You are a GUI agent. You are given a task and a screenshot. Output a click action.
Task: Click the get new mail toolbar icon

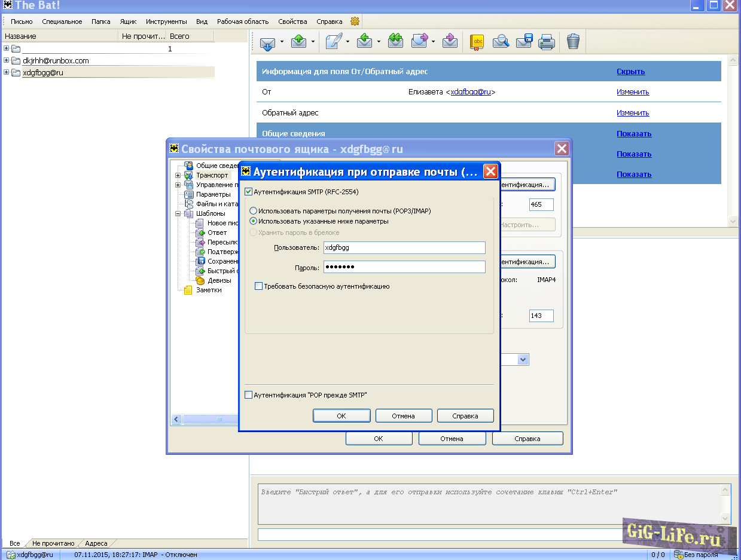(267, 42)
